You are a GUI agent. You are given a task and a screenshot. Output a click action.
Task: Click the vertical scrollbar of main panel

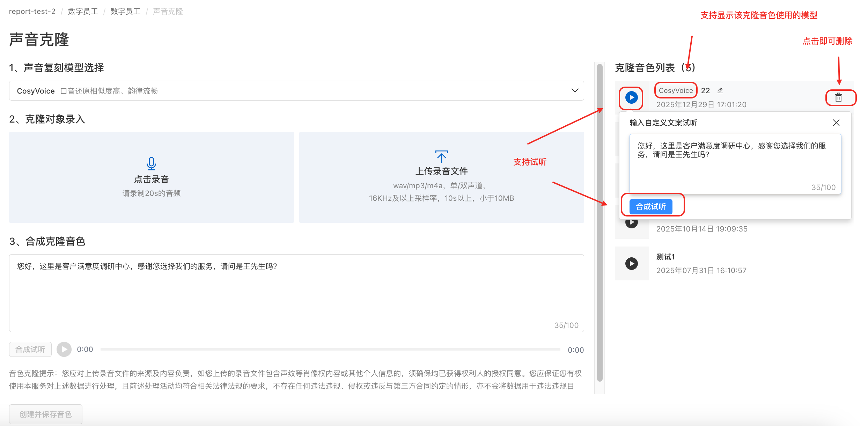[x=600, y=223]
